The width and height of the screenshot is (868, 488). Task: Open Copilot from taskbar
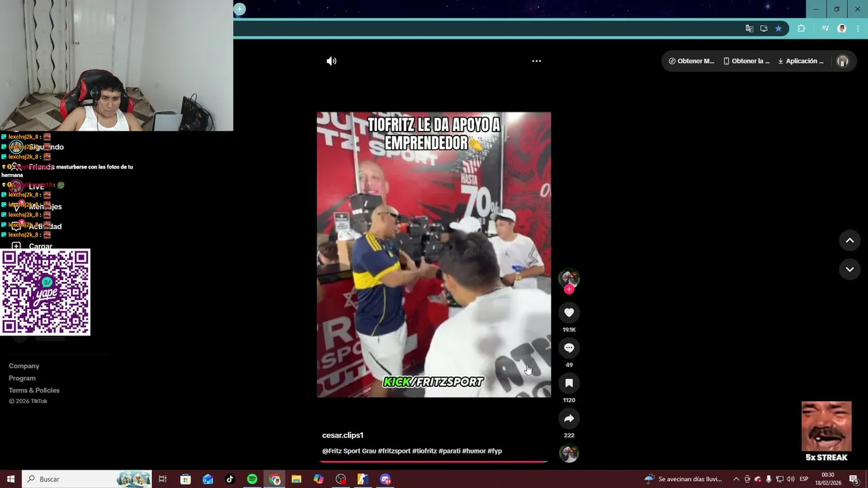pyautogui.click(x=319, y=479)
